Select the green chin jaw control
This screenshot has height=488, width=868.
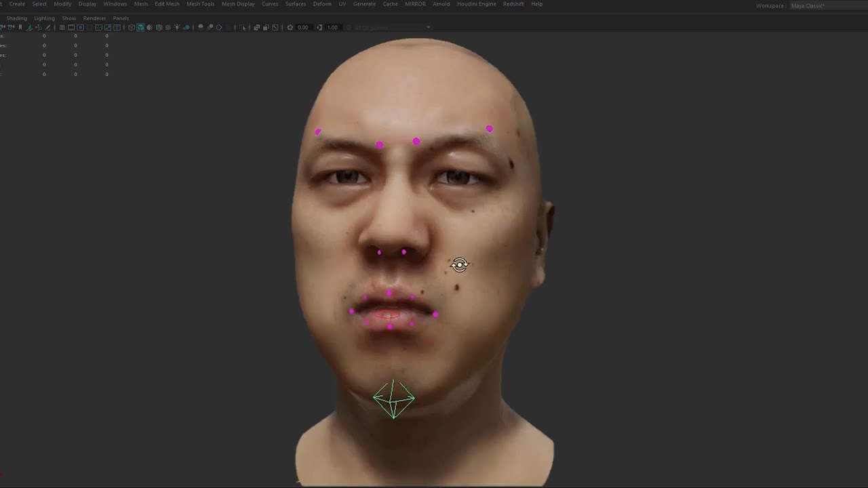[x=394, y=399]
